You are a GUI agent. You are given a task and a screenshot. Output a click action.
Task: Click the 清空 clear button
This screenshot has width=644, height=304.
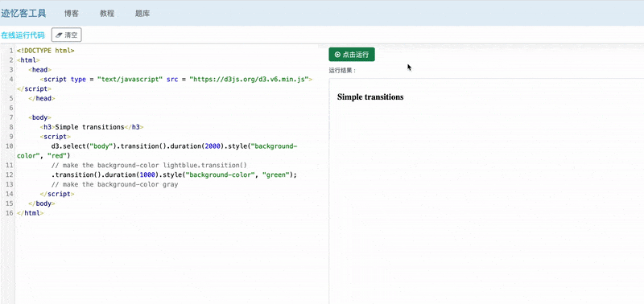[67, 35]
